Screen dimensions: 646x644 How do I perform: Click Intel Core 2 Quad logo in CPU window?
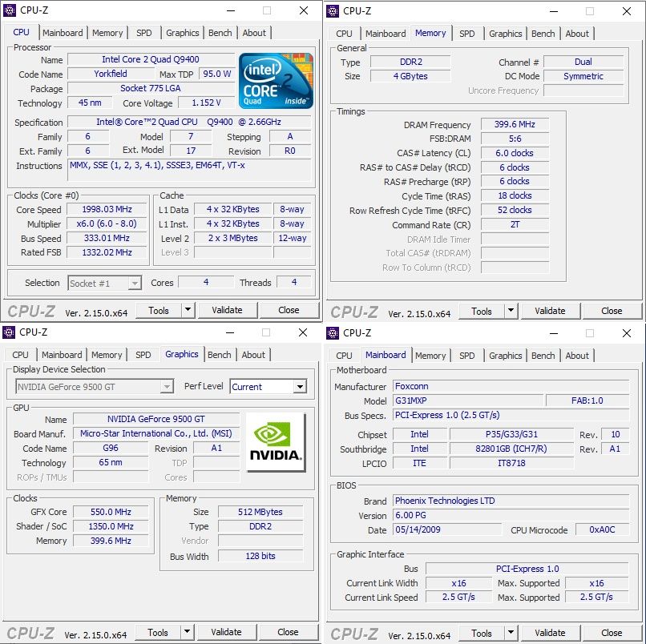click(276, 81)
